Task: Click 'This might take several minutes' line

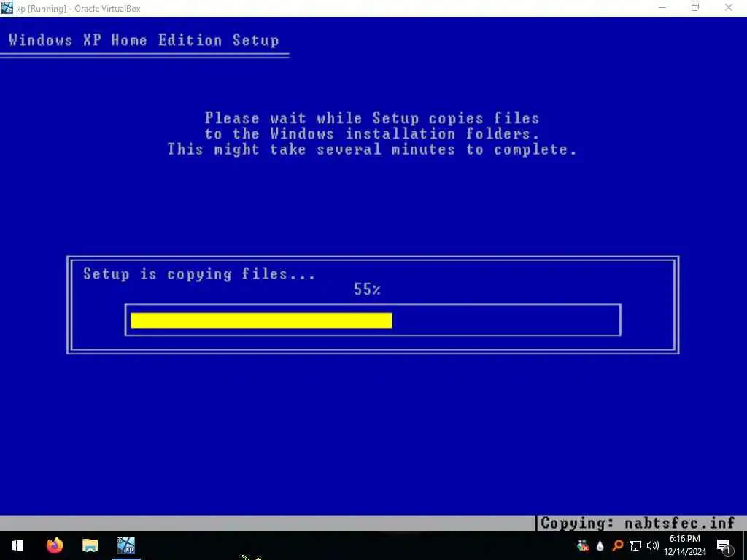Action: click(372, 149)
